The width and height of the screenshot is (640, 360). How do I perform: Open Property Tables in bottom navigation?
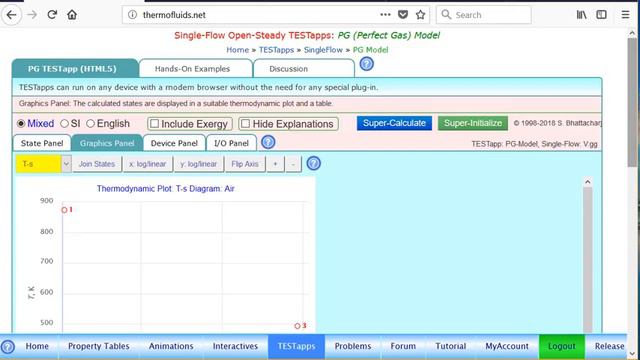point(99,347)
